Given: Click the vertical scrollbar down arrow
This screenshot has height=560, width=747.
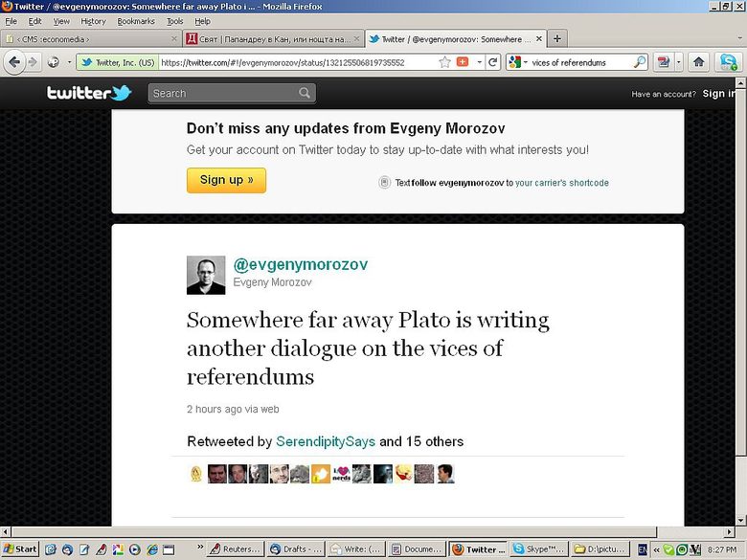Looking at the screenshot, I should (x=741, y=520).
